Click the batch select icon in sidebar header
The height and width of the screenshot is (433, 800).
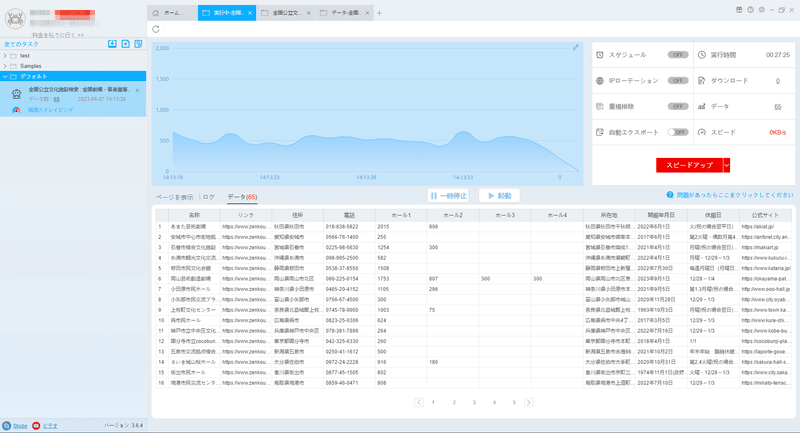tap(138, 44)
